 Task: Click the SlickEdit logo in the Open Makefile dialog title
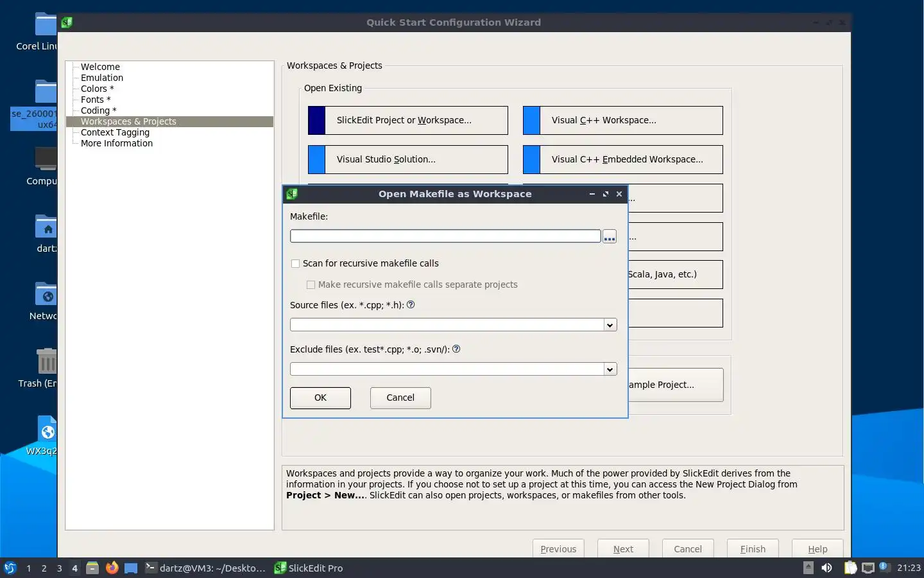click(292, 194)
